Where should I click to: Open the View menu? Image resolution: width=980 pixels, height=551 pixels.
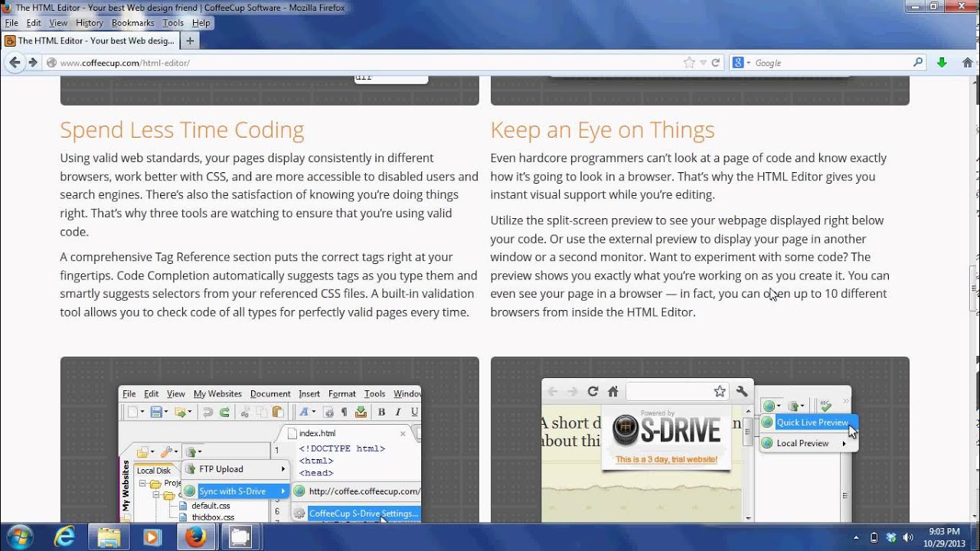pos(58,23)
